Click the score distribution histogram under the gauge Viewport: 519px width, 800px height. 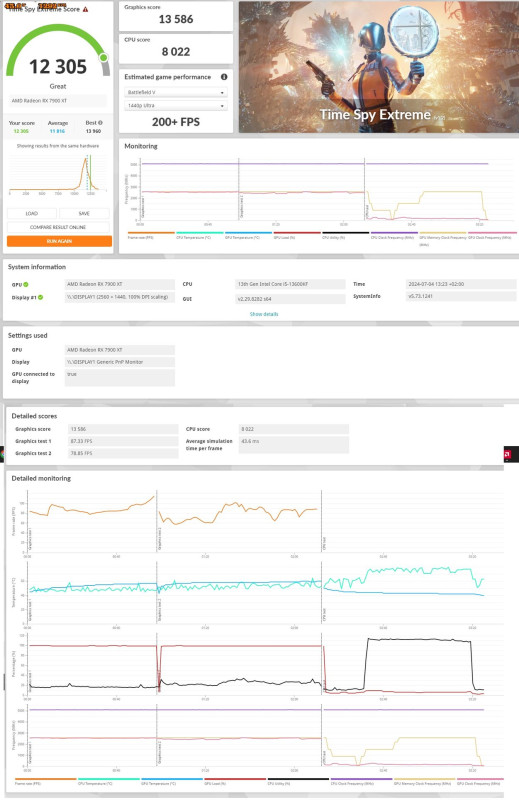pyautogui.click(x=58, y=173)
